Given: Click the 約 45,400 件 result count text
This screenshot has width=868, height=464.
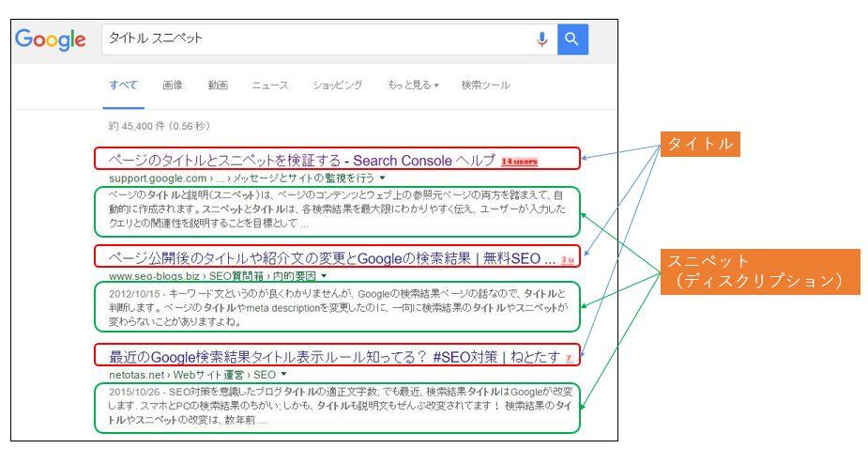Looking at the screenshot, I should (160, 126).
